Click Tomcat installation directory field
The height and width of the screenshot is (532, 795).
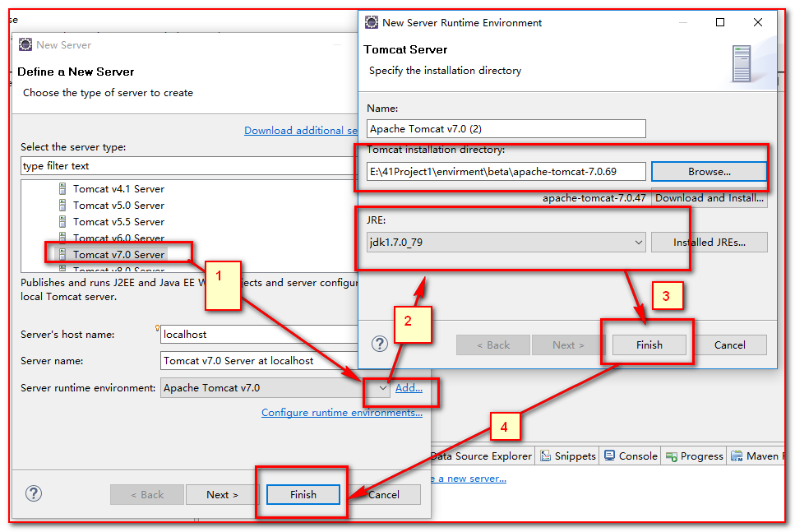coord(506,171)
